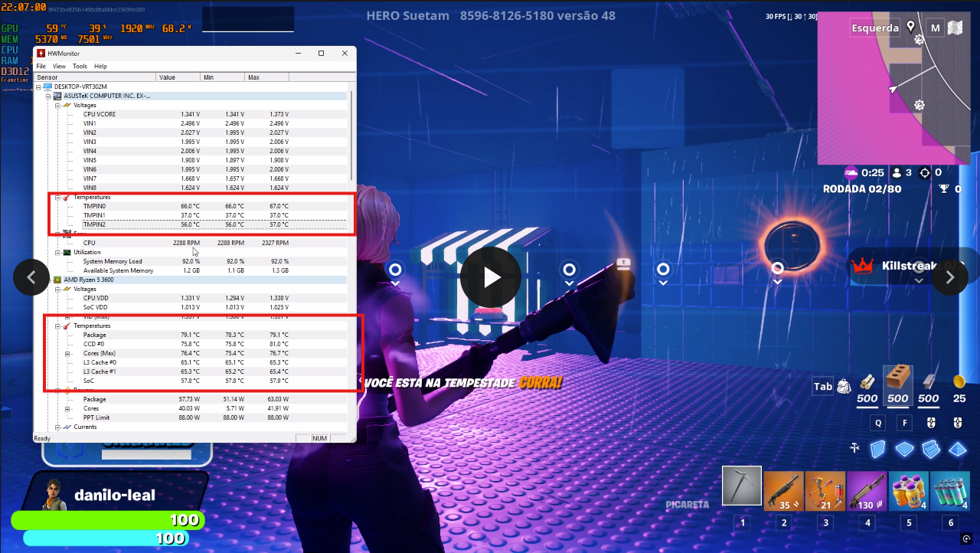Open the View menu in HWMonitor

[x=59, y=67]
